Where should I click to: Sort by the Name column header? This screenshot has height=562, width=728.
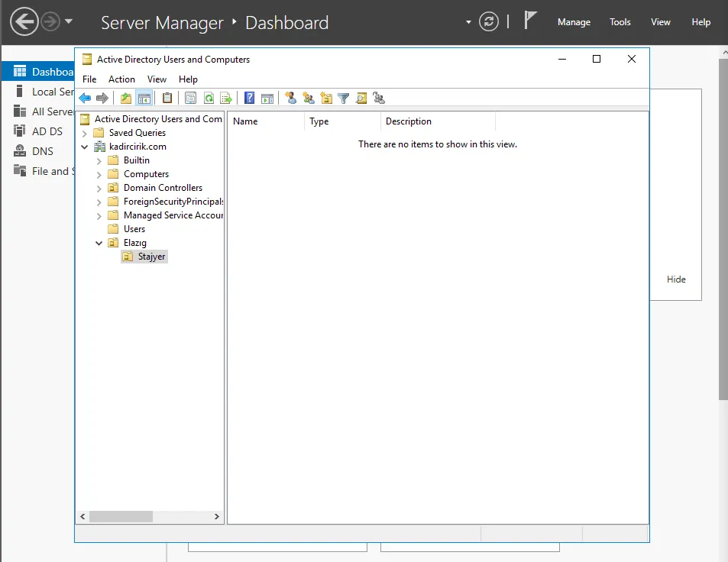point(266,121)
